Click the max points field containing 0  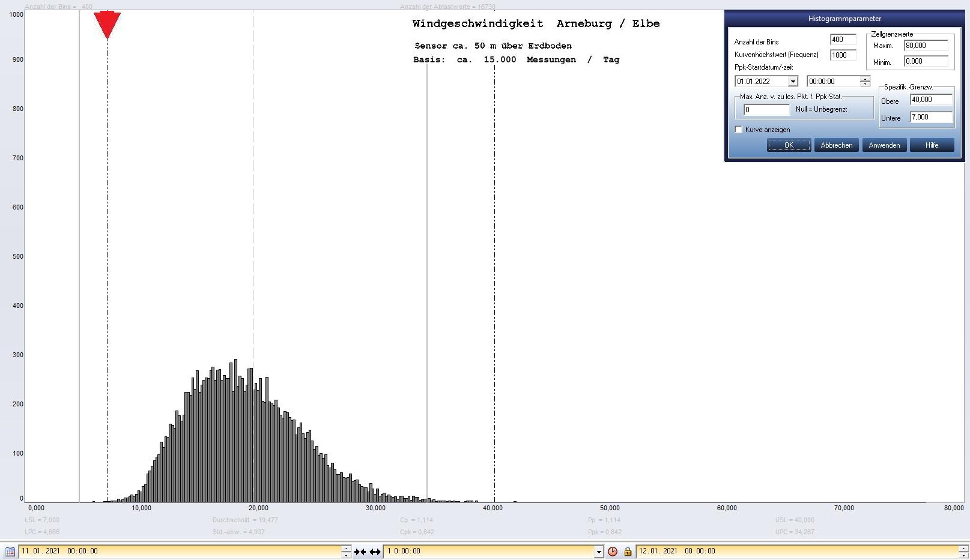[x=766, y=110]
